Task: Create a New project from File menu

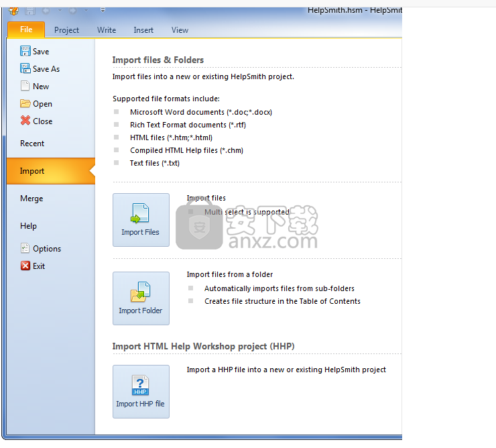Action: coord(35,86)
